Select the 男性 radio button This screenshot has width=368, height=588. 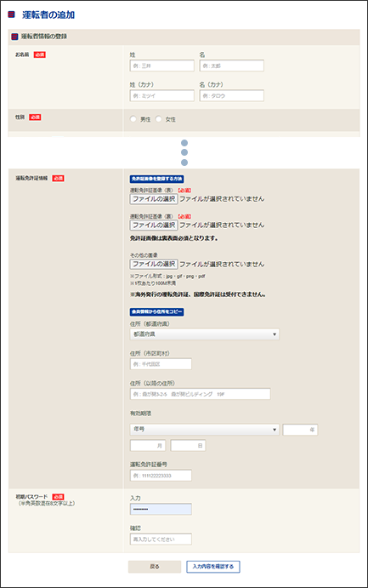pos(133,119)
